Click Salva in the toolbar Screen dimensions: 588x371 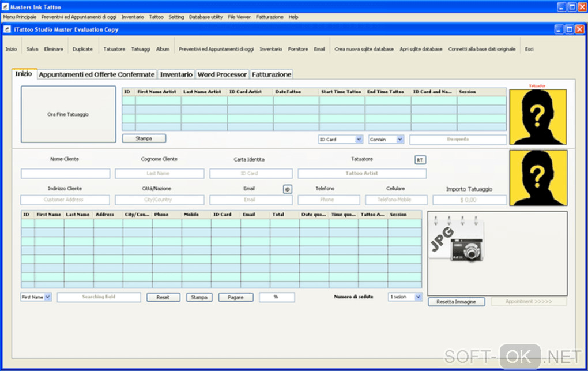(32, 49)
